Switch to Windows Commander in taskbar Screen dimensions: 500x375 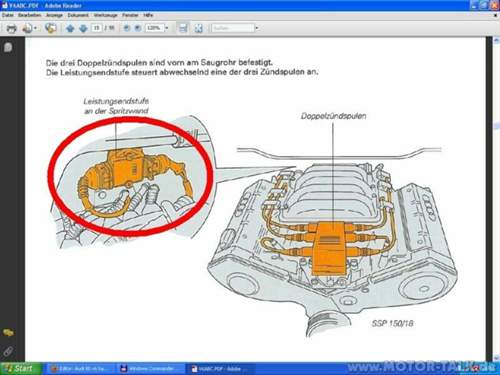tap(150, 369)
